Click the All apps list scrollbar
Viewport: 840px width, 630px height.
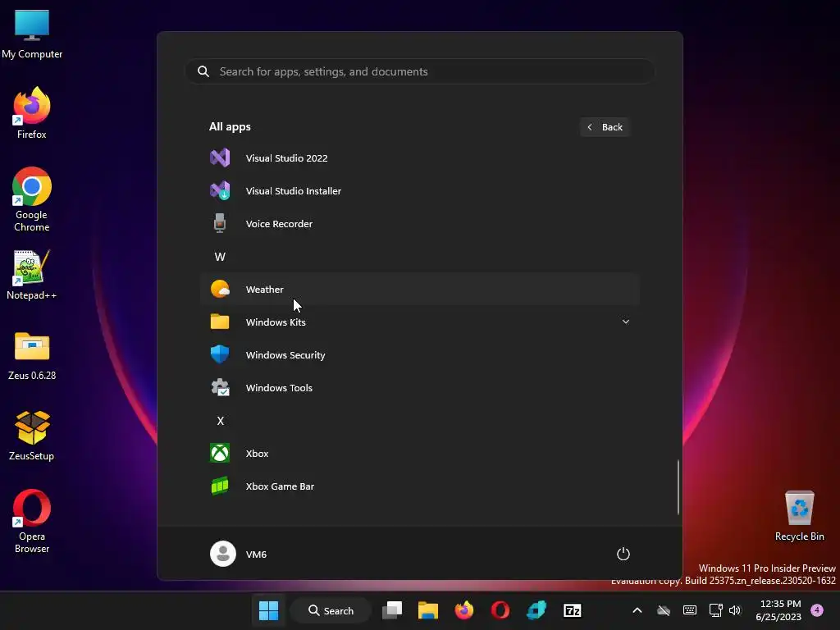678,486
